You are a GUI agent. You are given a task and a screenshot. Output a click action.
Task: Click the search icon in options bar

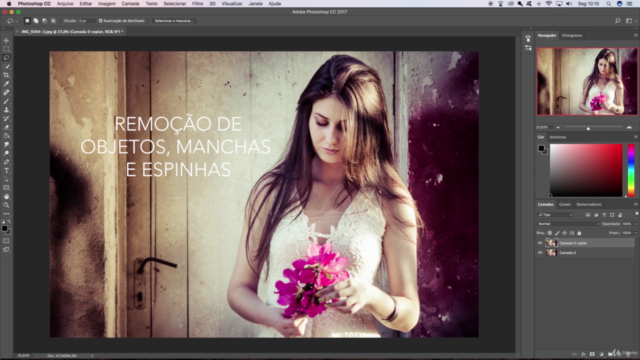click(618, 21)
